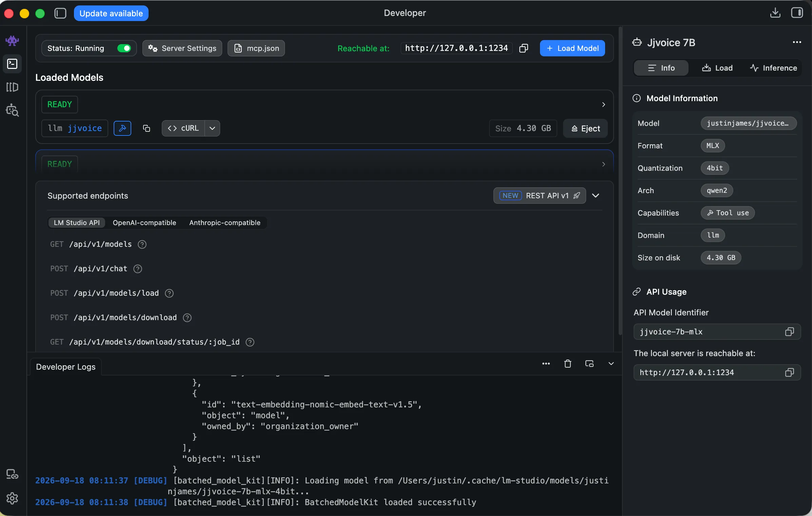812x516 pixels.
Task: Switch to OpenAI-compatible endpoints tab
Action: [144, 223]
